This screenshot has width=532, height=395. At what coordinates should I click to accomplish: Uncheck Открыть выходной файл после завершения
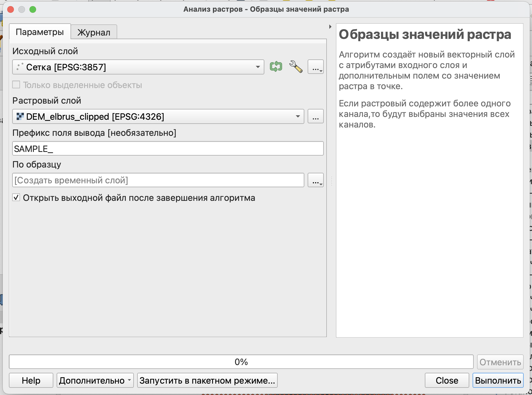16,197
